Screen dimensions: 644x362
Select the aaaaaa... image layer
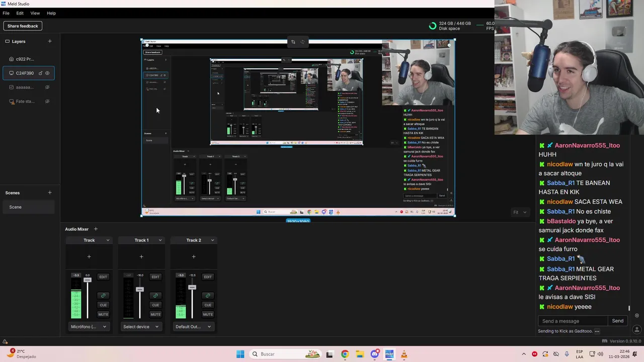coord(29,87)
